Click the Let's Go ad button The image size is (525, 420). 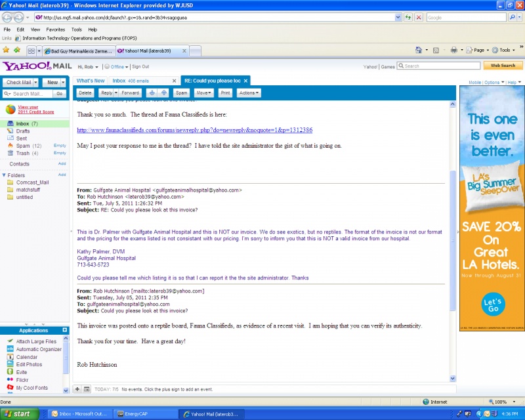point(493,304)
